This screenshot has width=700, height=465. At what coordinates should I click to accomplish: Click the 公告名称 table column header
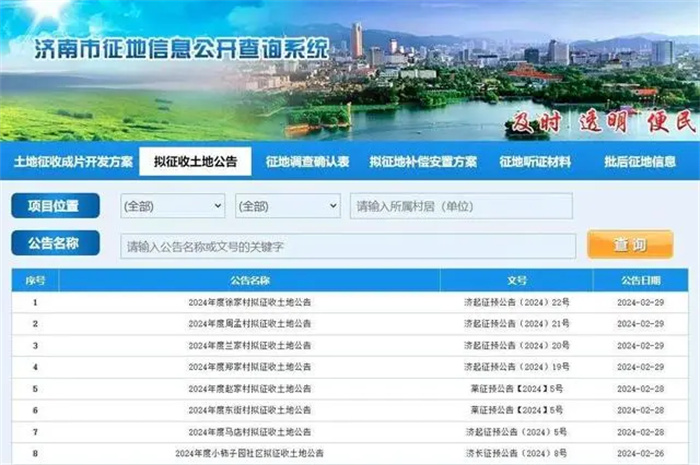[x=250, y=280]
